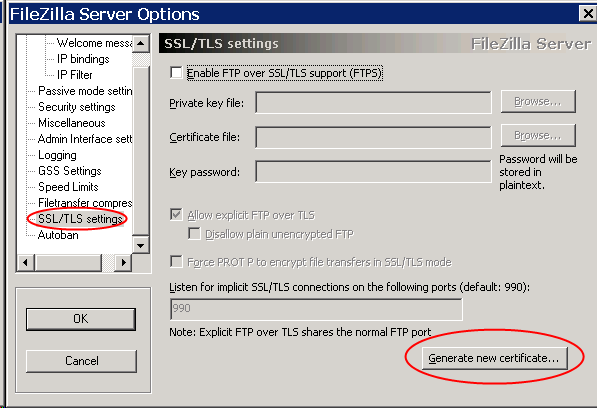Screen dimensions: 597x408
Task: Click the Cancel button
Action: pyautogui.click(x=81, y=361)
